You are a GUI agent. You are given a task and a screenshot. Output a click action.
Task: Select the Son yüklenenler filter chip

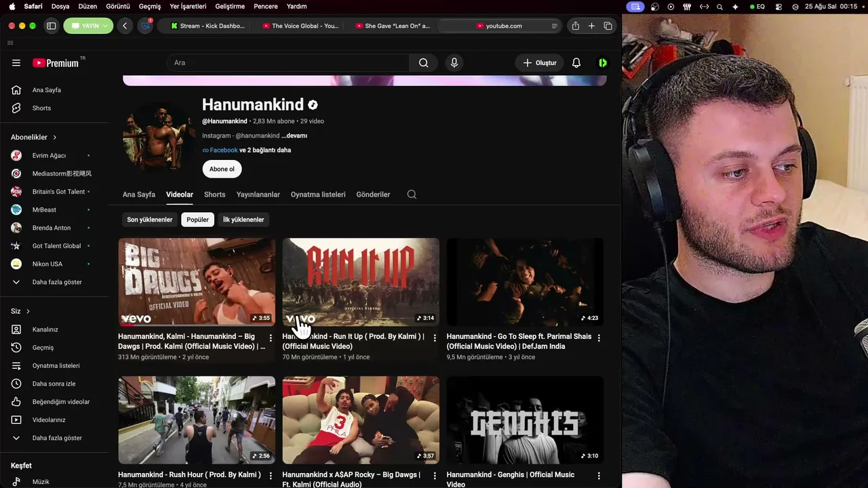150,220
